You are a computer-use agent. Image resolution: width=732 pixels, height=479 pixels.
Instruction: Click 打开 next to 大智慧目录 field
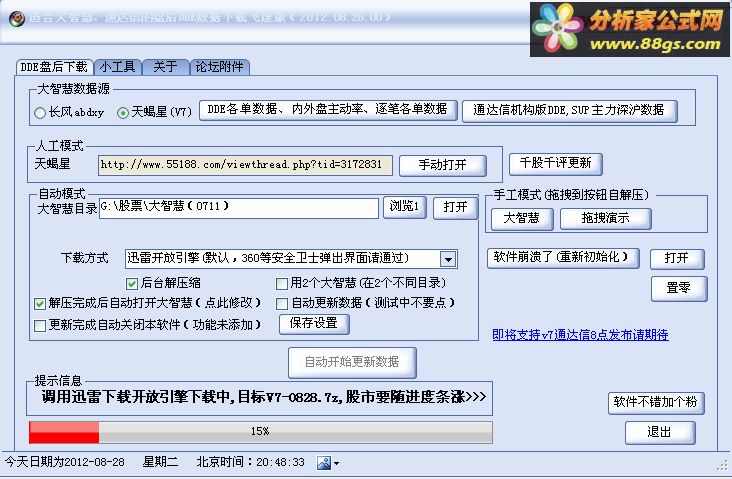click(x=455, y=207)
